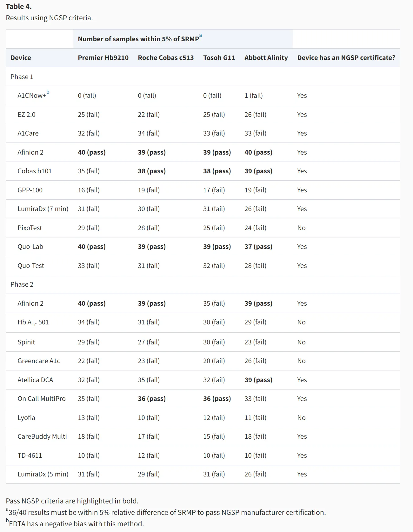Screen dimensions: 413x532
Task: Select the 'Phase 2' section row
Action: pos(22,284)
